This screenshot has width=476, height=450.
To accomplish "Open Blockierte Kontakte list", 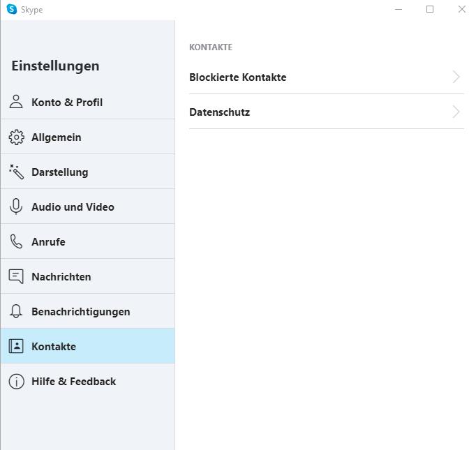I will (x=327, y=77).
